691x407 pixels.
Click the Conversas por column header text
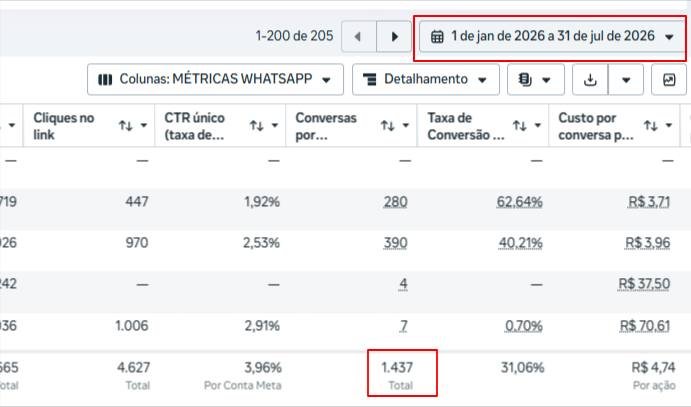326,126
